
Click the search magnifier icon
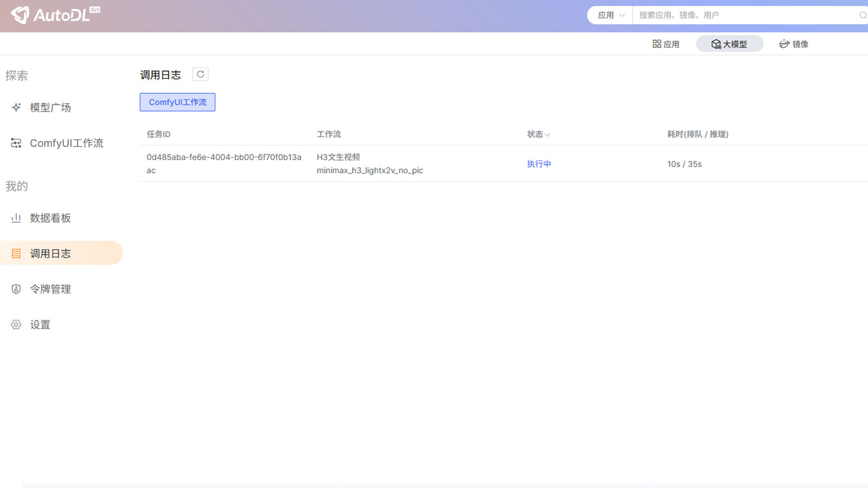click(x=863, y=15)
